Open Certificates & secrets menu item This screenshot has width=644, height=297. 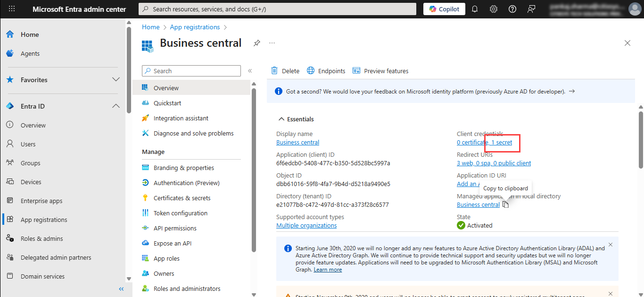[x=182, y=198]
